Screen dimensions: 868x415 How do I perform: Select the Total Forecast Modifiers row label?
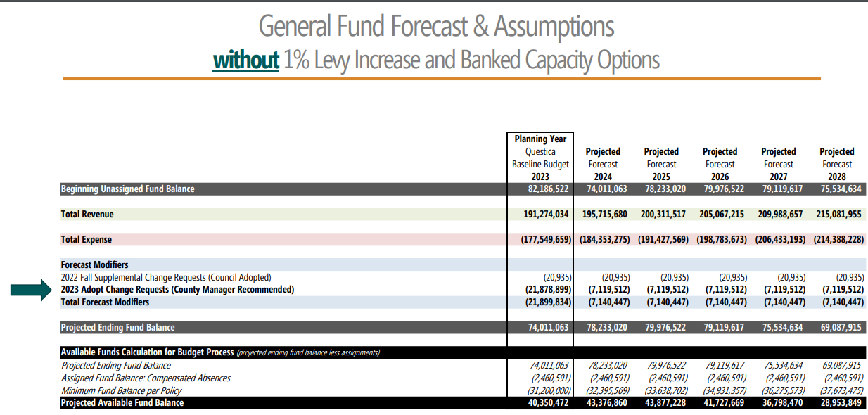click(x=105, y=302)
